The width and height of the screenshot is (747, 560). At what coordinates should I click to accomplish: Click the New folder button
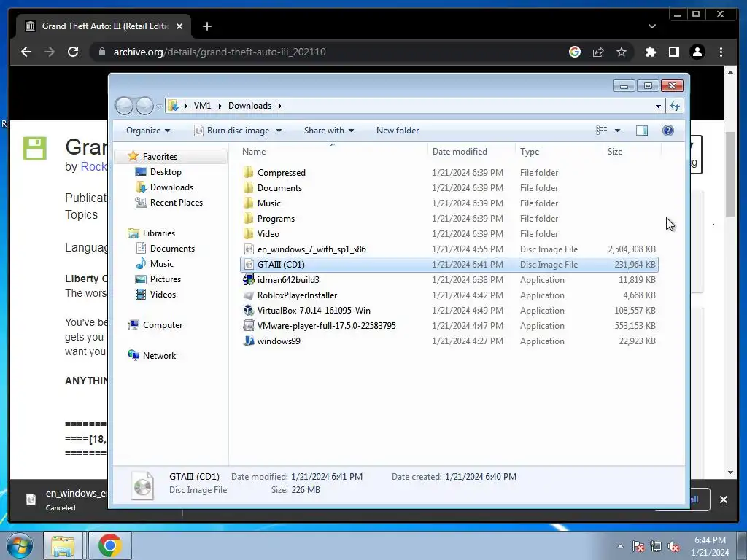tap(398, 131)
